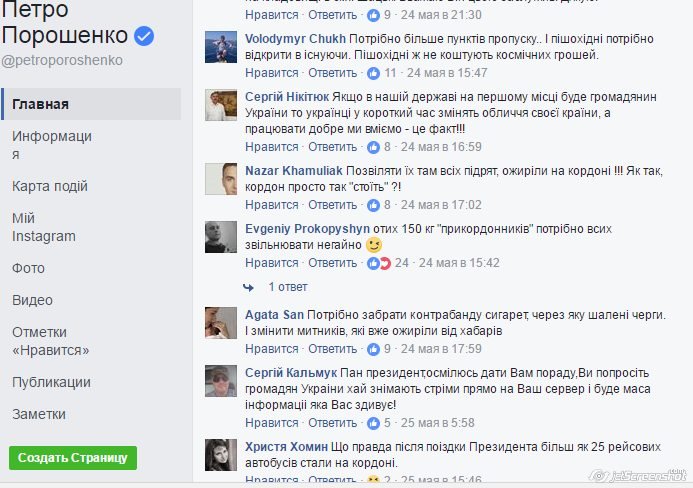The width and height of the screenshot is (693, 488).
Task: Click like reaction icon on Сергій Нікітюк comment
Action: (373, 147)
